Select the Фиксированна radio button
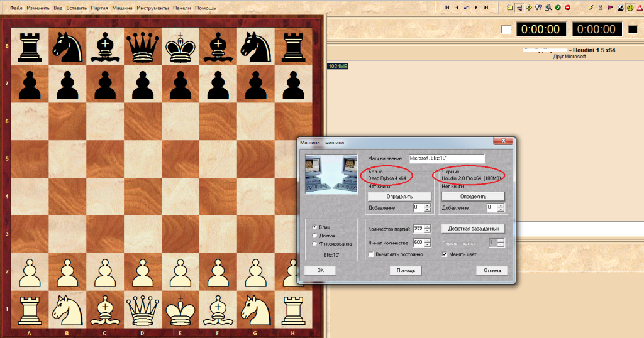The width and height of the screenshot is (644, 338). (314, 243)
